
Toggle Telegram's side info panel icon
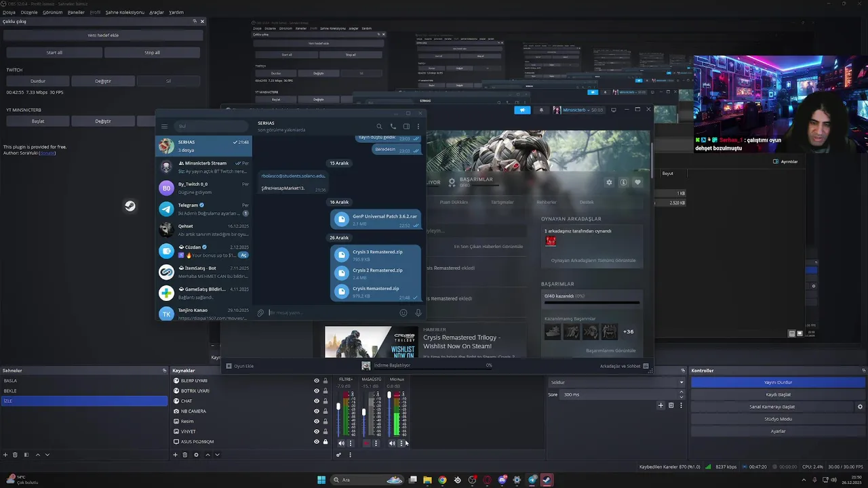point(406,126)
